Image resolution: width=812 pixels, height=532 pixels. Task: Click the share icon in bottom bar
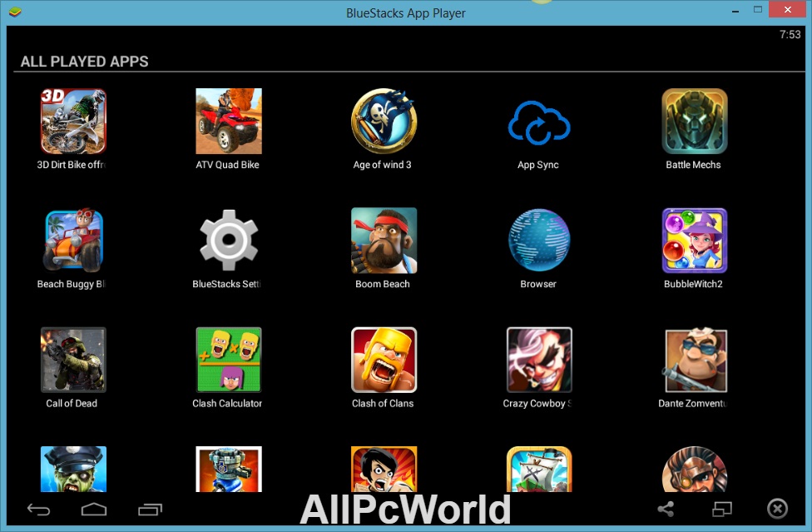tap(666, 510)
